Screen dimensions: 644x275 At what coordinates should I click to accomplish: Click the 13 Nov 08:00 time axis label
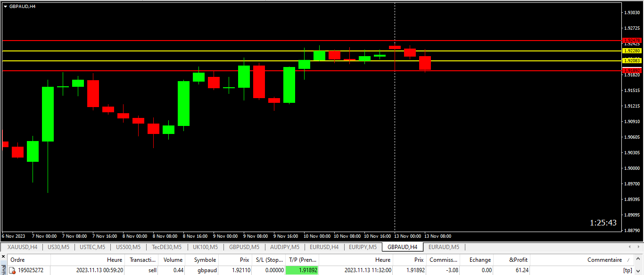pyautogui.click(x=438, y=236)
